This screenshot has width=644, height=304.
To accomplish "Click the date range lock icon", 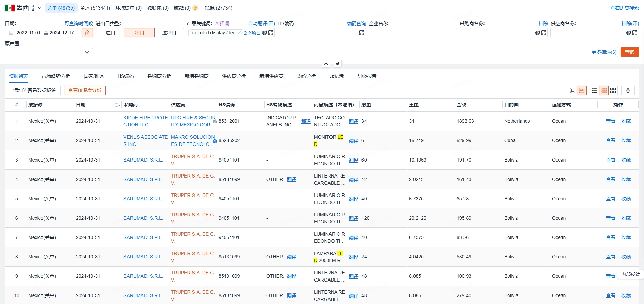I will pos(87,33).
